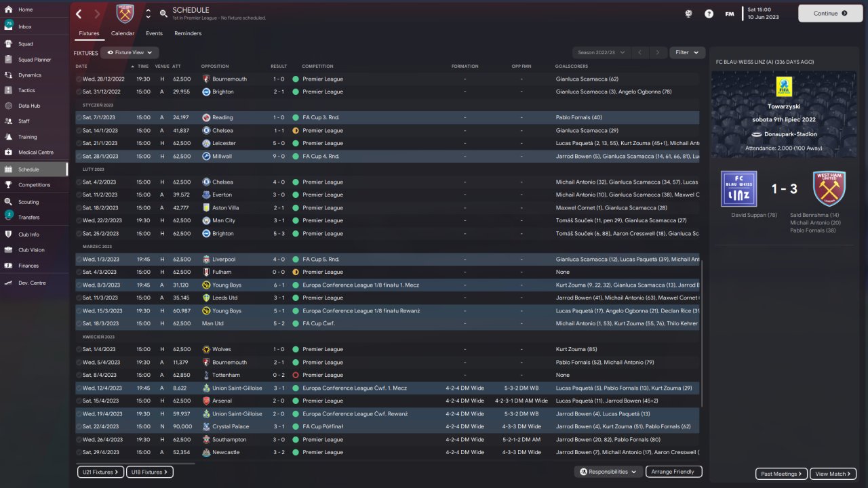
Task: Open the Staff sidebar icon
Action: pyautogui.click(x=8, y=121)
